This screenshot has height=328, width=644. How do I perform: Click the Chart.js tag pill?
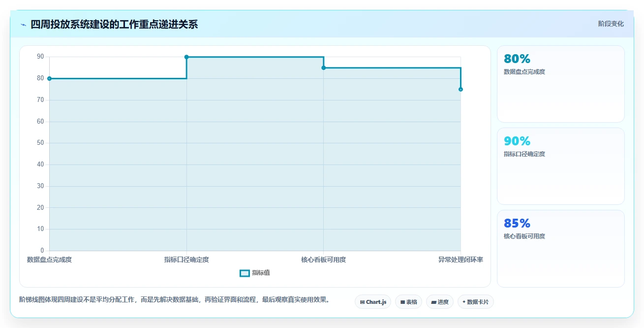click(373, 302)
